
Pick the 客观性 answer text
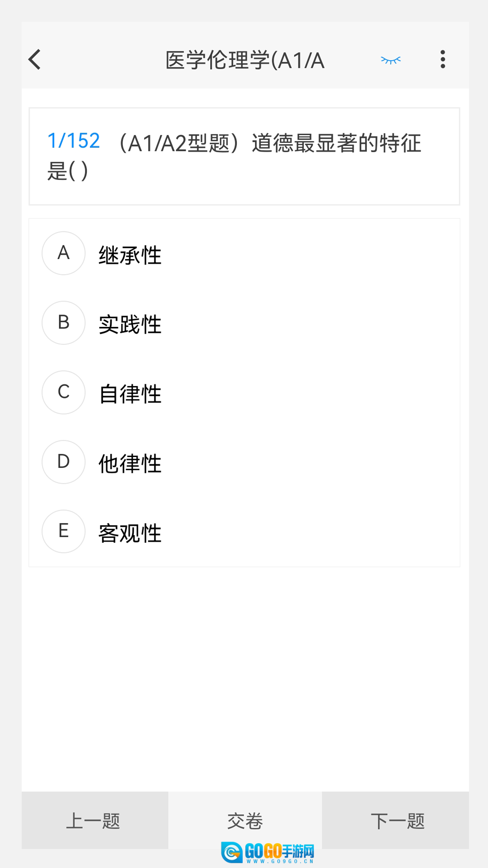click(x=130, y=533)
